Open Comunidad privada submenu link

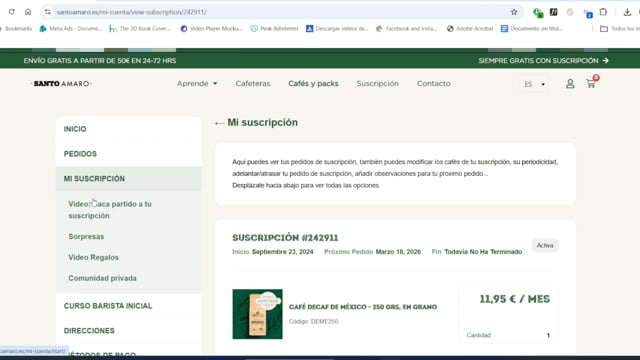[102, 278]
